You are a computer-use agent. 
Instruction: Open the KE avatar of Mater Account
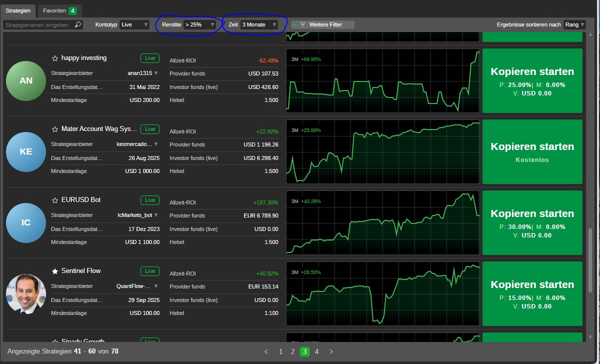point(25,151)
